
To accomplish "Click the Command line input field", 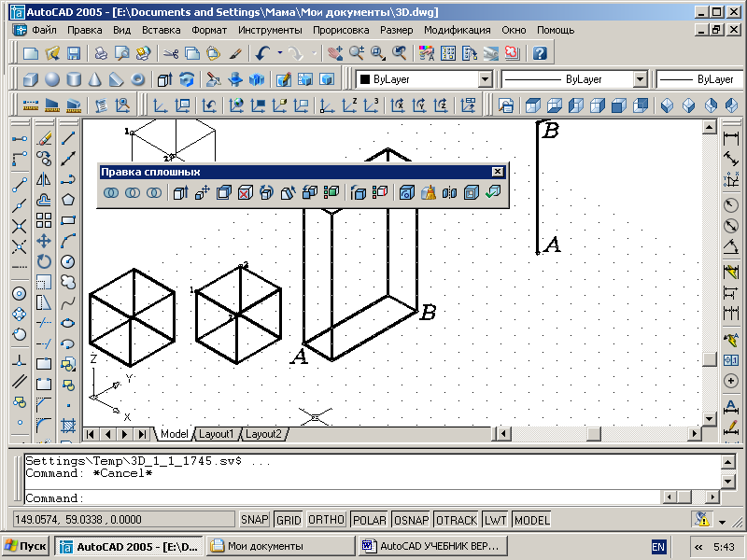I will (x=343, y=497).
